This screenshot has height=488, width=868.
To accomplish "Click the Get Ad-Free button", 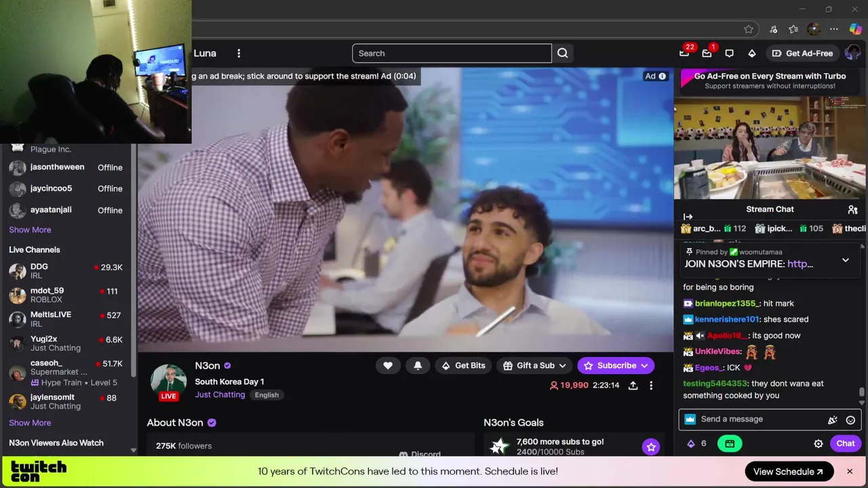I will [802, 53].
